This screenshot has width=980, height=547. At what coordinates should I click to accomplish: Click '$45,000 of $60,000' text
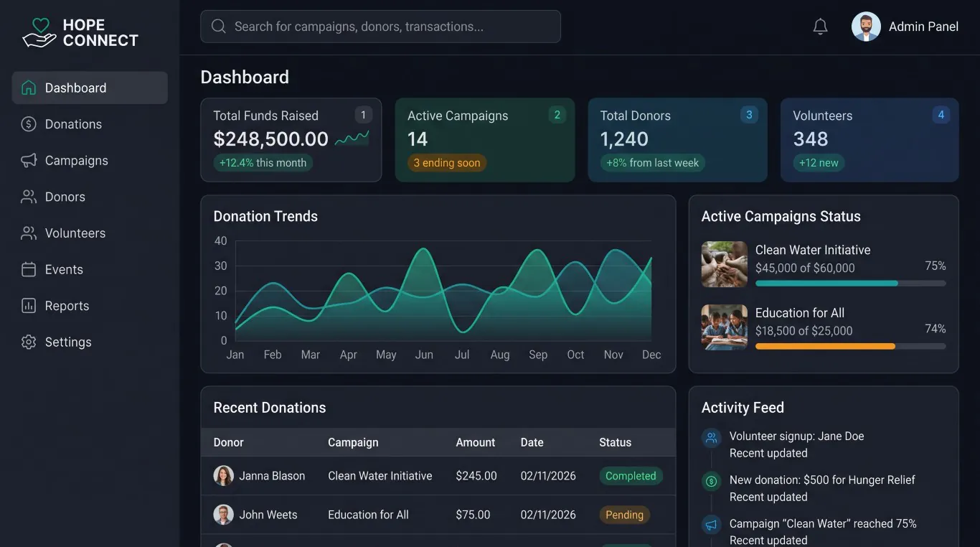(805, 268)
